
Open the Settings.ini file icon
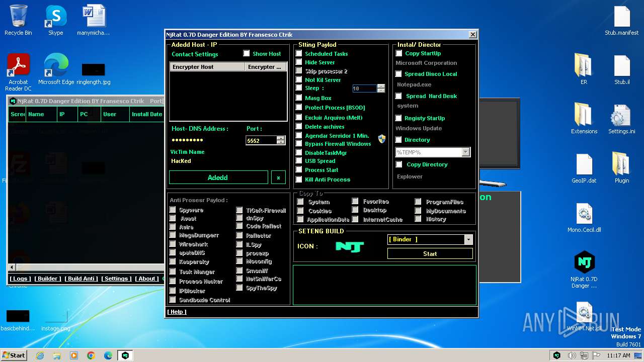click(622, 119)
